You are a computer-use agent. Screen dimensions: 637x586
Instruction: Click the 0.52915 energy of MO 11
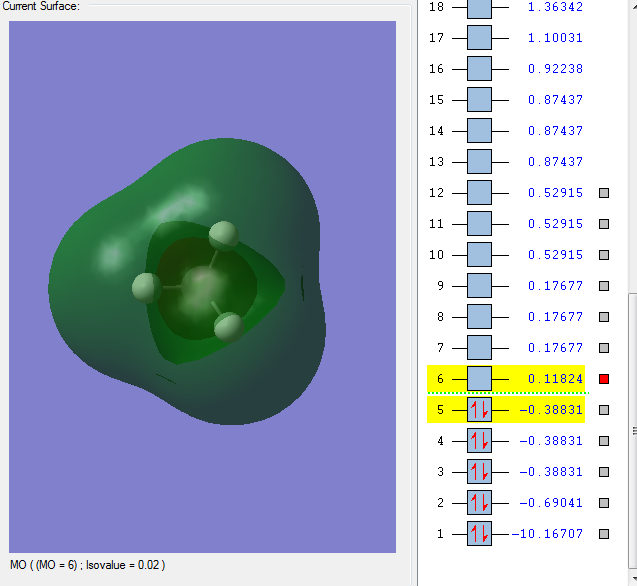[x=555, y=224]
